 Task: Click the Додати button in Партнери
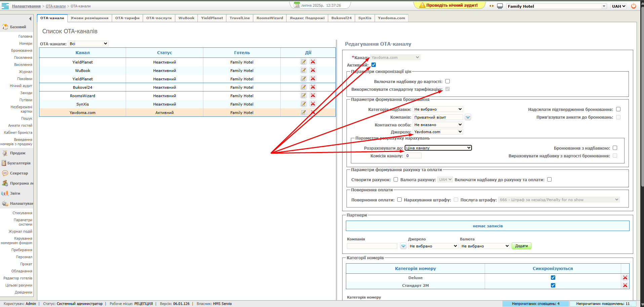click(x=521, y=246)
